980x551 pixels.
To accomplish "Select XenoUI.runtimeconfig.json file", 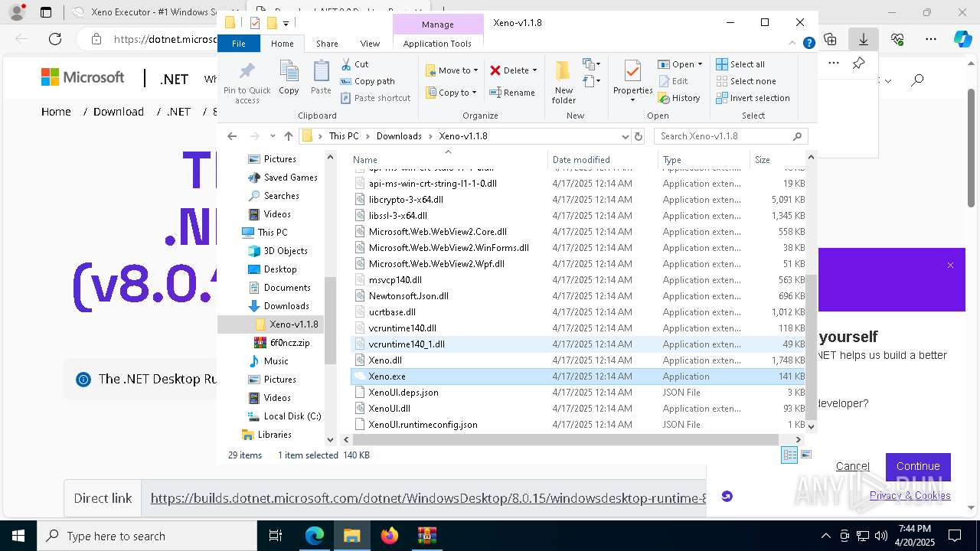I will [578, 425].
